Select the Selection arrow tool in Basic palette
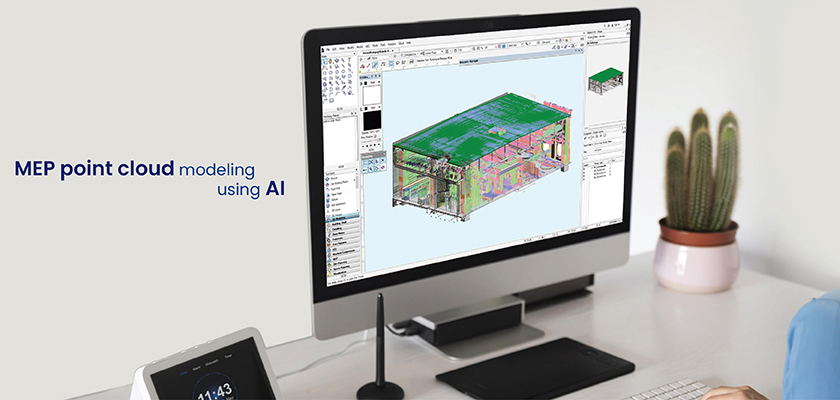This screenshot has height=400, width=840. click(325, 62)
